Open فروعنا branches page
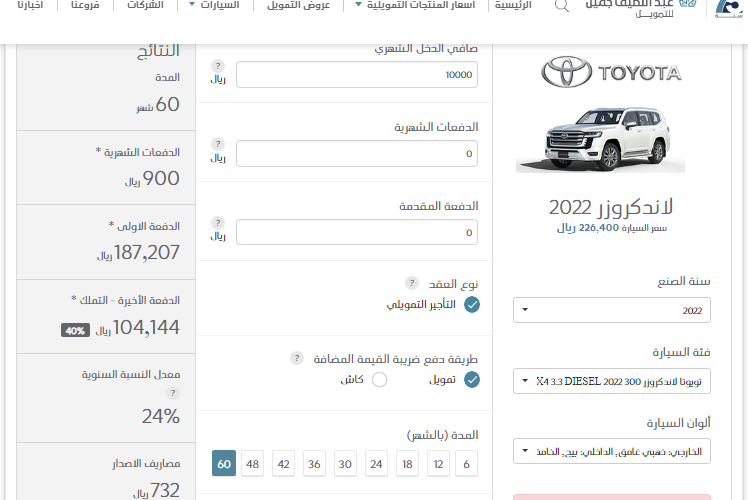 tap(85, 5)
